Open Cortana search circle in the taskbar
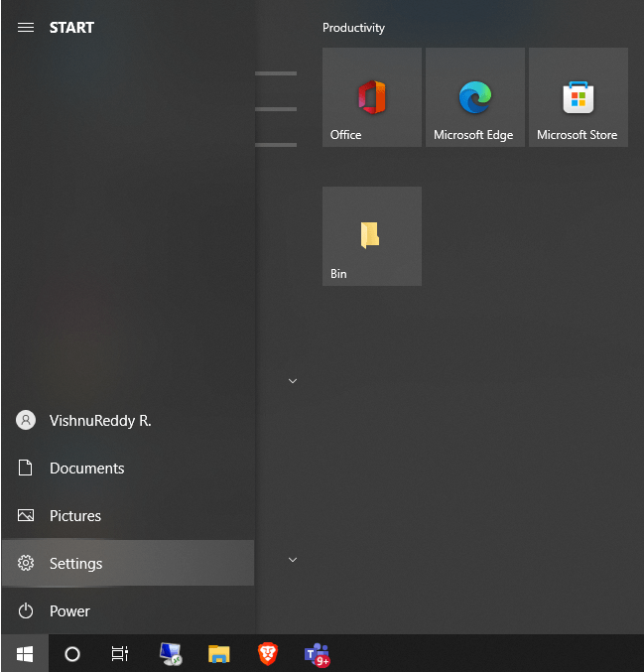 72,654
